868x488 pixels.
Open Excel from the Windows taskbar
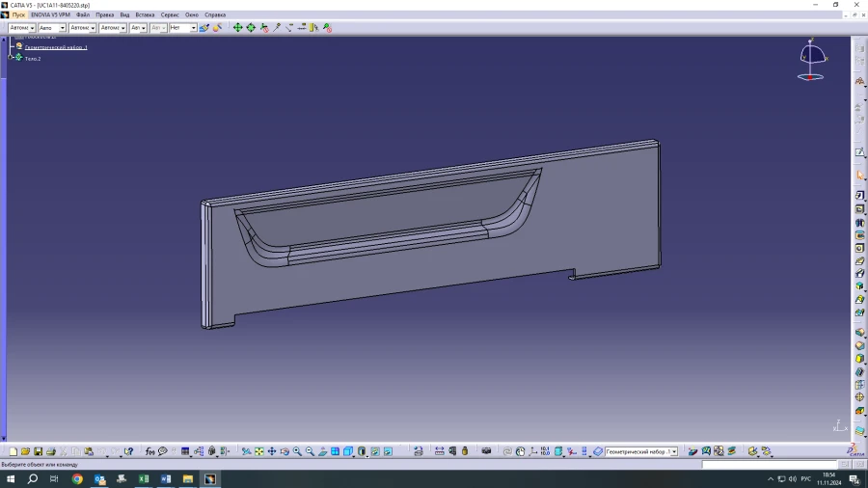click(x=143, y=479)
